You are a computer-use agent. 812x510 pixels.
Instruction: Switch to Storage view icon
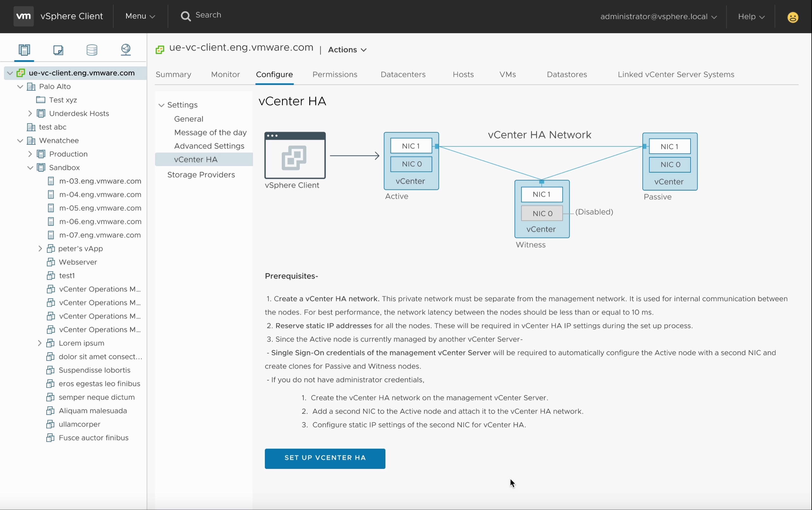tap(92, 50)
